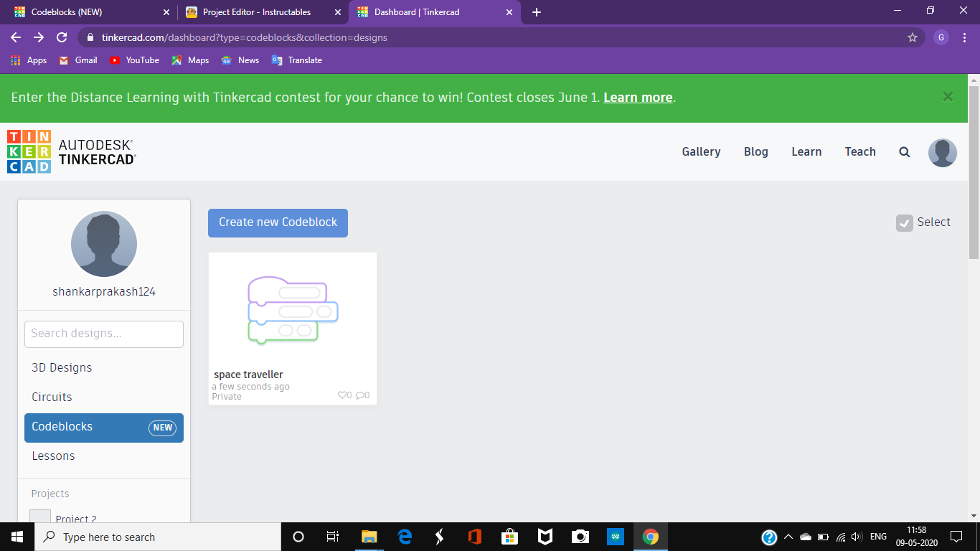Open the YouTube bookmark shortcut
Screen dimensions: 980x551
[133, 60]
